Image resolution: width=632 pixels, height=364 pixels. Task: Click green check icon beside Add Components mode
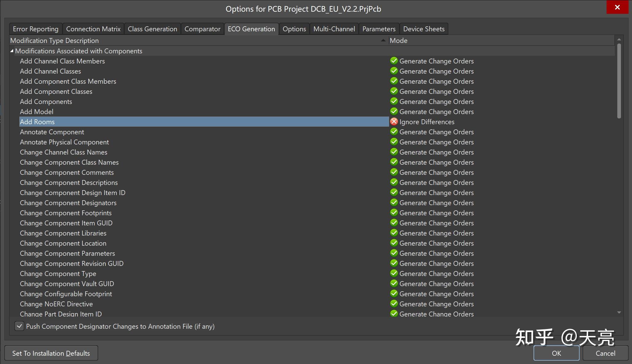click(394, 102)
